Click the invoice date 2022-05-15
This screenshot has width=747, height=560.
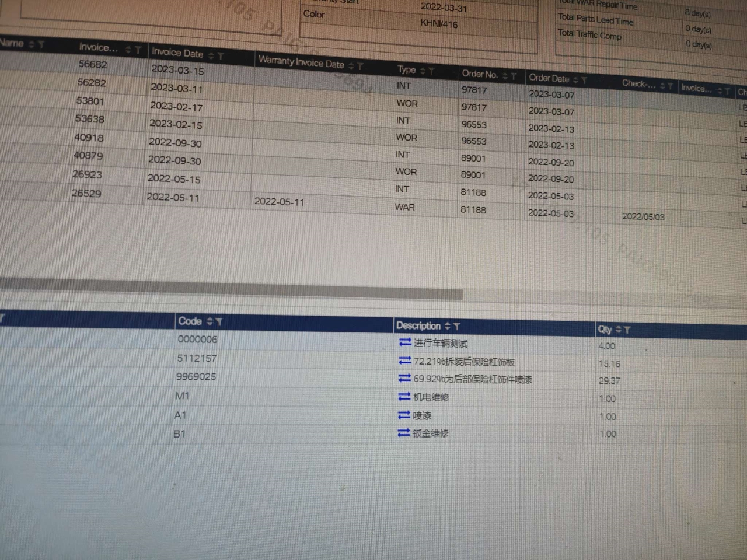click(174, 178)
